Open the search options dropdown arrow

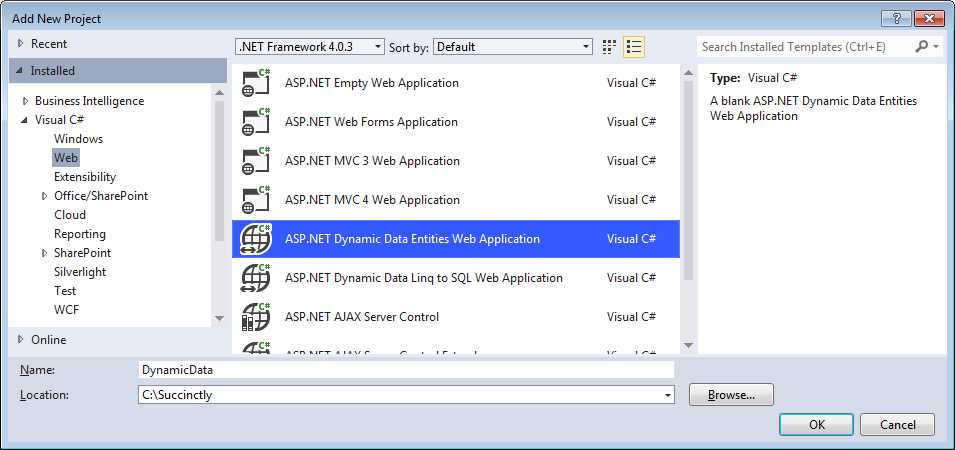[936, 47]
